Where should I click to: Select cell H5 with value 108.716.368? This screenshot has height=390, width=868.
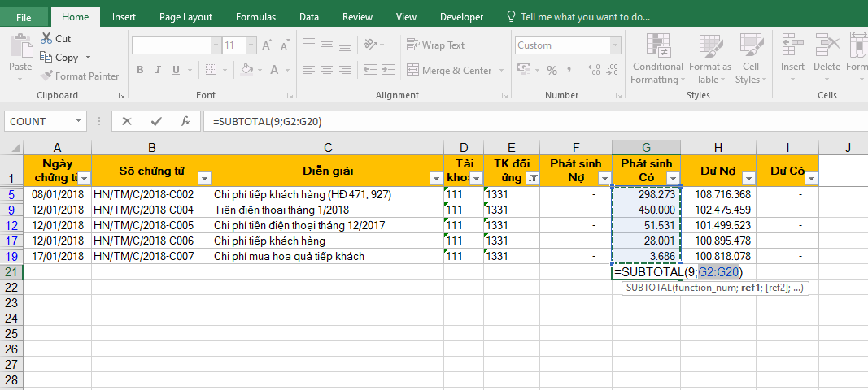coord(718,195)
